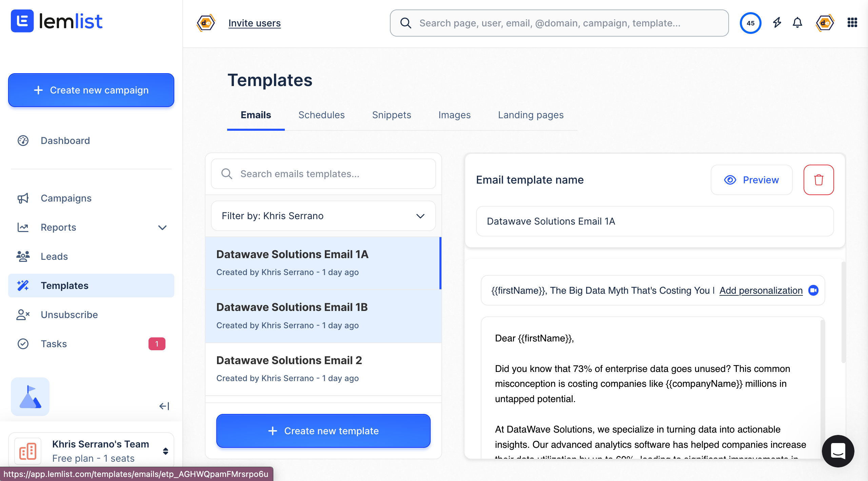868x481 pixels.
Task: Open the apps grid menu icon
Action: point(852,23)
